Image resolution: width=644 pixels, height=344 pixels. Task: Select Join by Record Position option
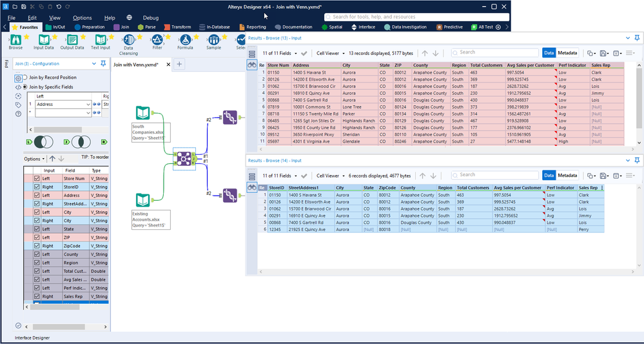[x=50, y=77]
